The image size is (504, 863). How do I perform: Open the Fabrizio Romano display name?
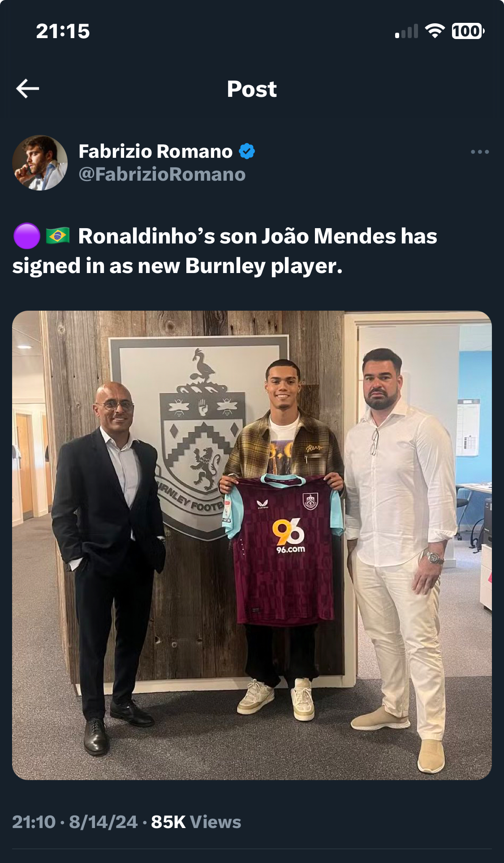tap(155, 152)
